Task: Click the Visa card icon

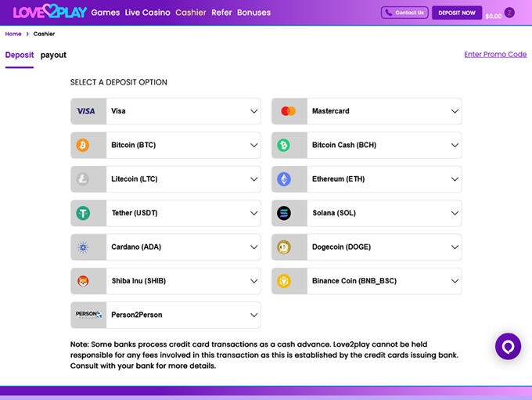Action: [x=86, y=111]
